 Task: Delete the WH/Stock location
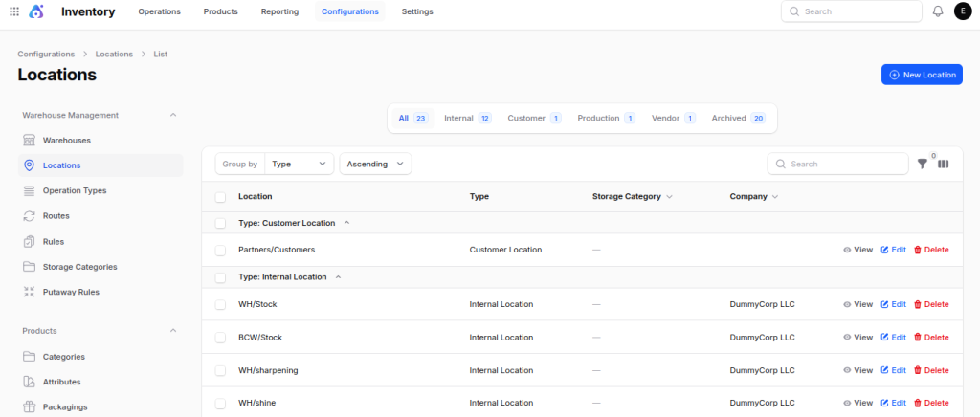(x=931, y=304)
